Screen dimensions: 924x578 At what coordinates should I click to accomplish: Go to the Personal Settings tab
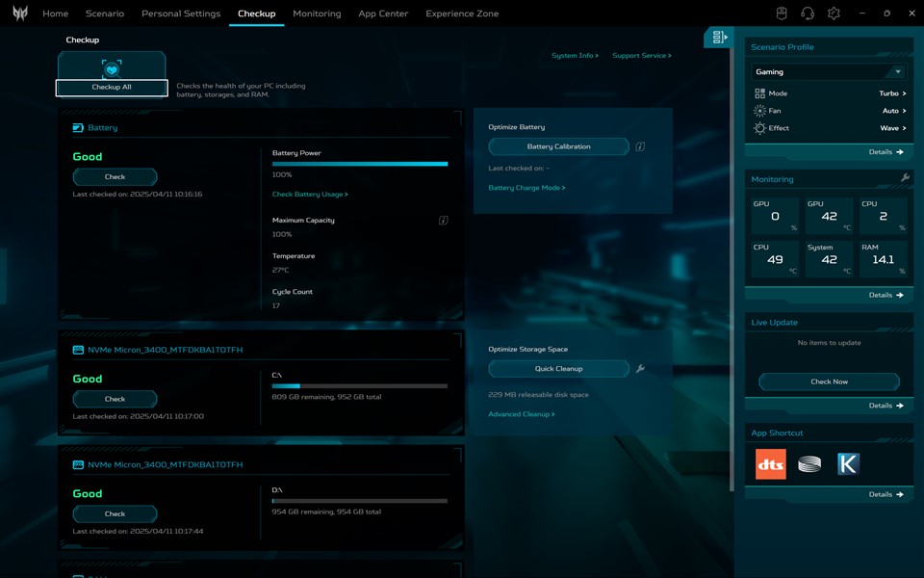pyautogui.click(x=181, y=13)
